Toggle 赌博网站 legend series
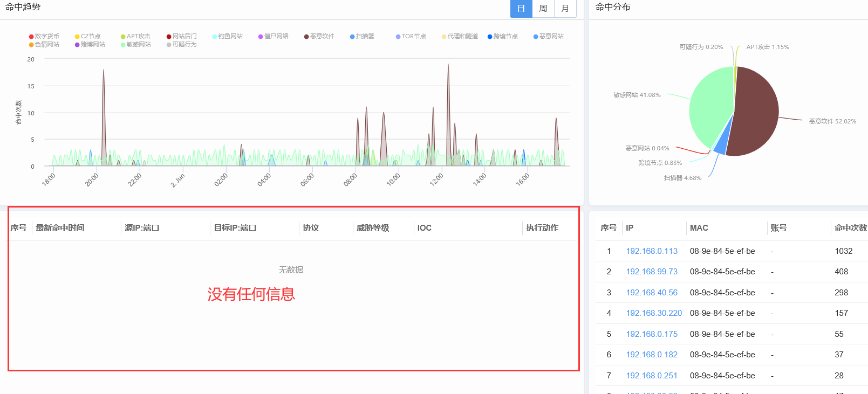 [x=90, y=44]
